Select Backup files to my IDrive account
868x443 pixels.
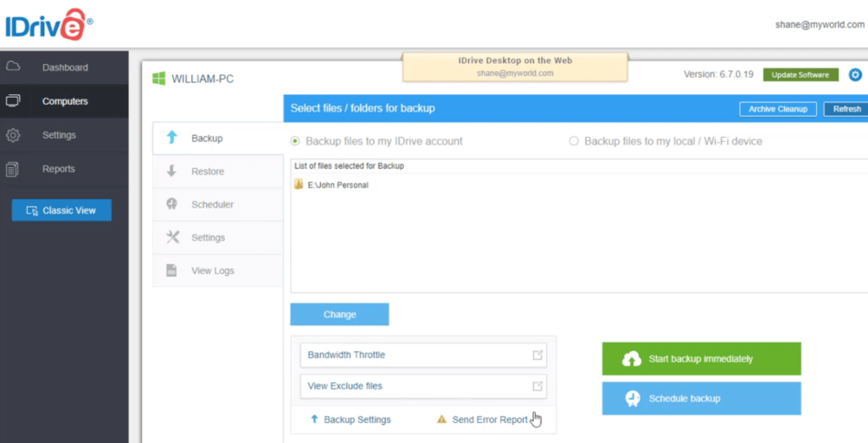pyautogui.click(x=296, y=141)
